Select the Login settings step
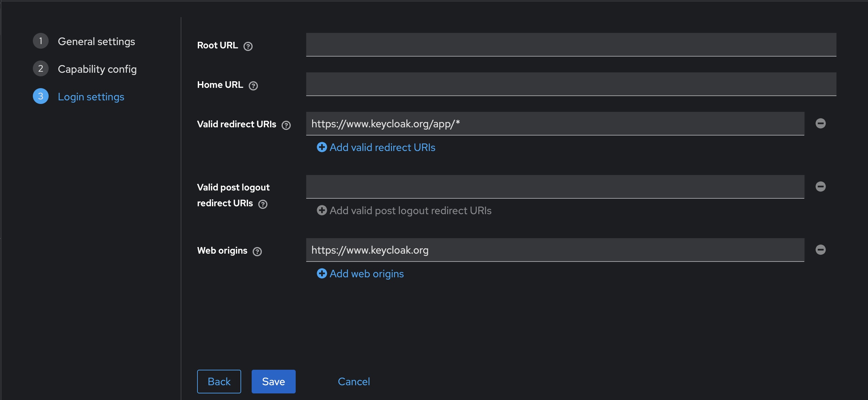Screen dimensions: 868x400 91,96
